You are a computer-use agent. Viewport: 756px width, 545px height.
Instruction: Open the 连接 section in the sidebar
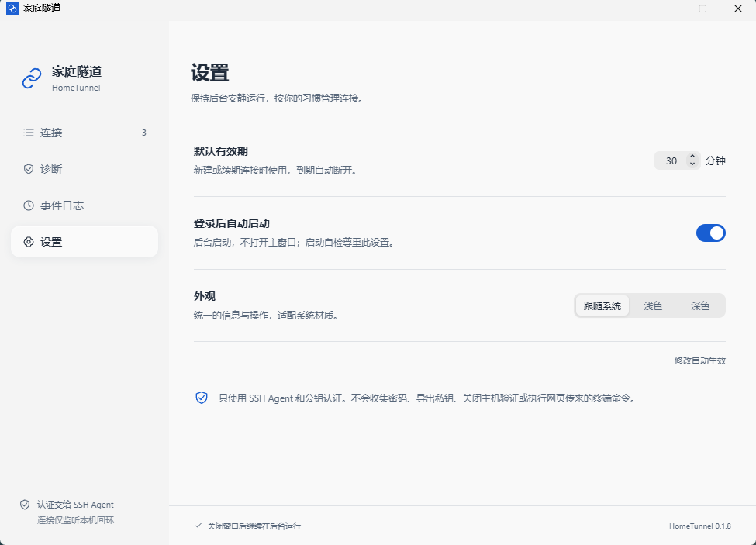[x=85, y=133]
